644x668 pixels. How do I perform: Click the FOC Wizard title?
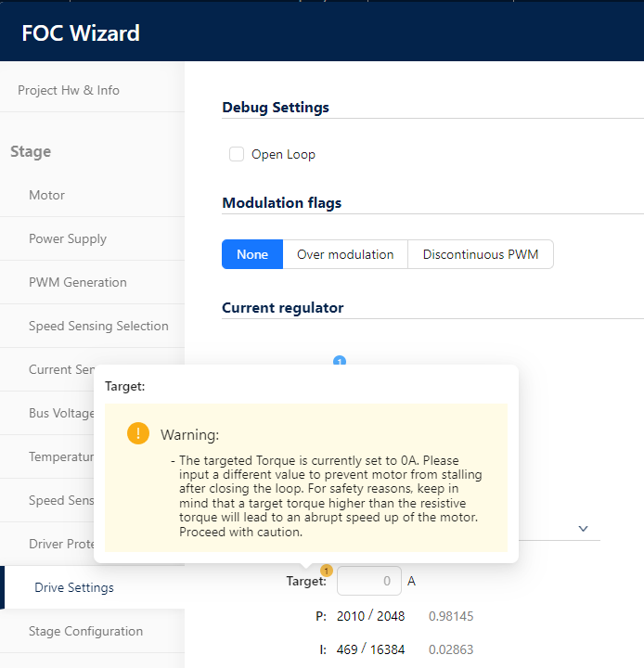(81, 33)
